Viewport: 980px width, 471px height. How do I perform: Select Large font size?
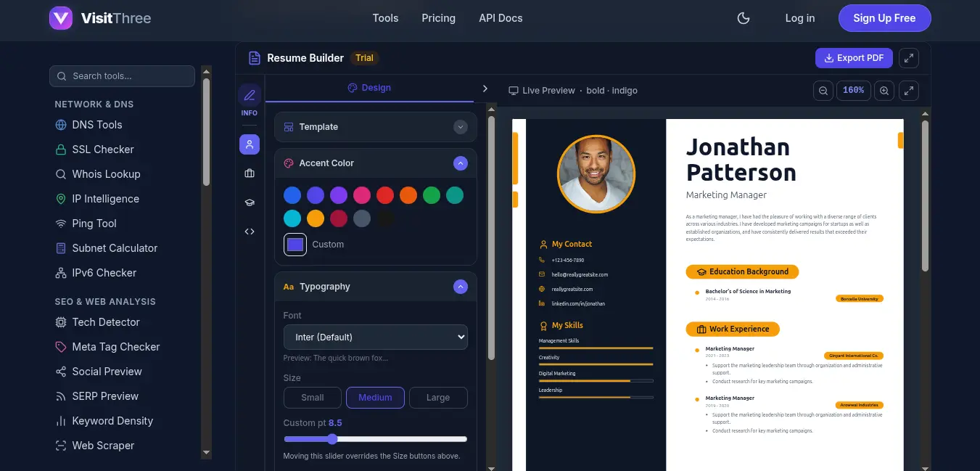point(438,398)
